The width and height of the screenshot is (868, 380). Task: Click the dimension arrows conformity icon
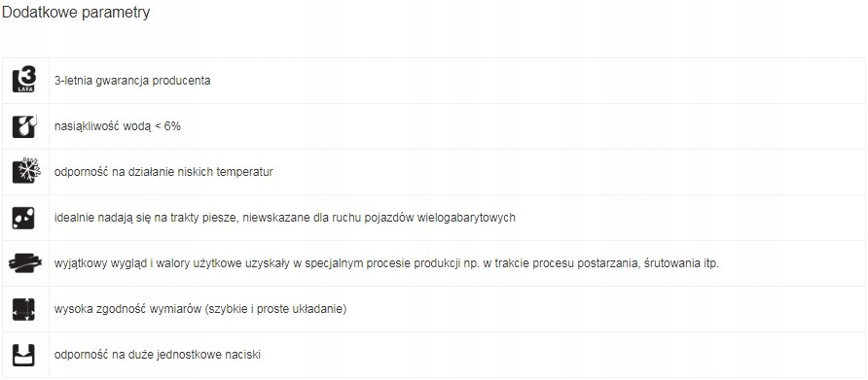tap(23, 309)
